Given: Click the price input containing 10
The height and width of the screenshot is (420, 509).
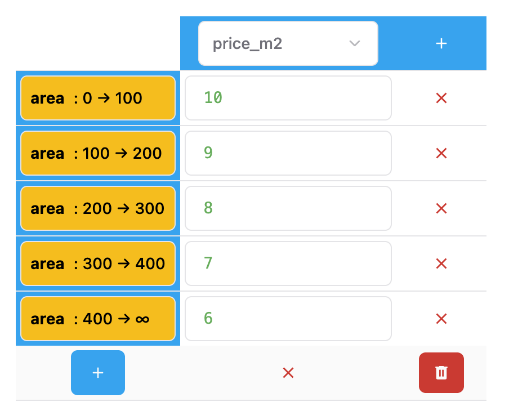Looking at the screenshot, I should tap(288, 98).
